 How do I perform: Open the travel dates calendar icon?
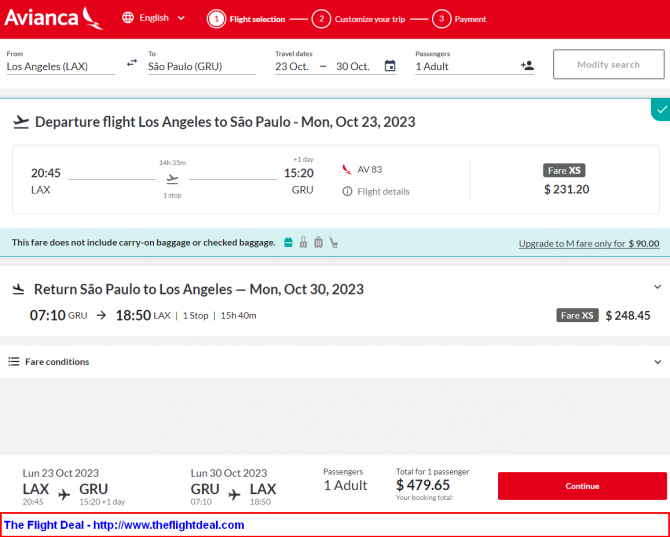(390, 66)
